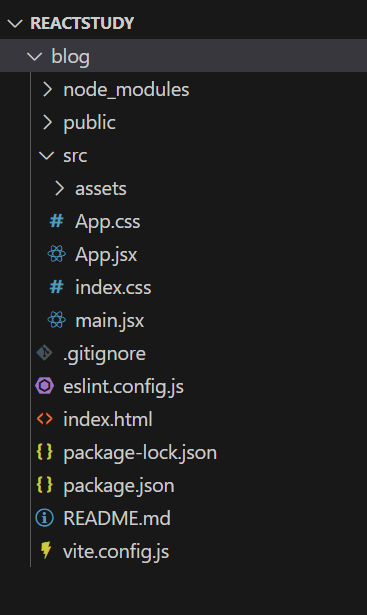The width and height of the screenshot is (367, 615).
Task: Click the HTML brackets icon for index.html
Action: (x=44, y=419)
